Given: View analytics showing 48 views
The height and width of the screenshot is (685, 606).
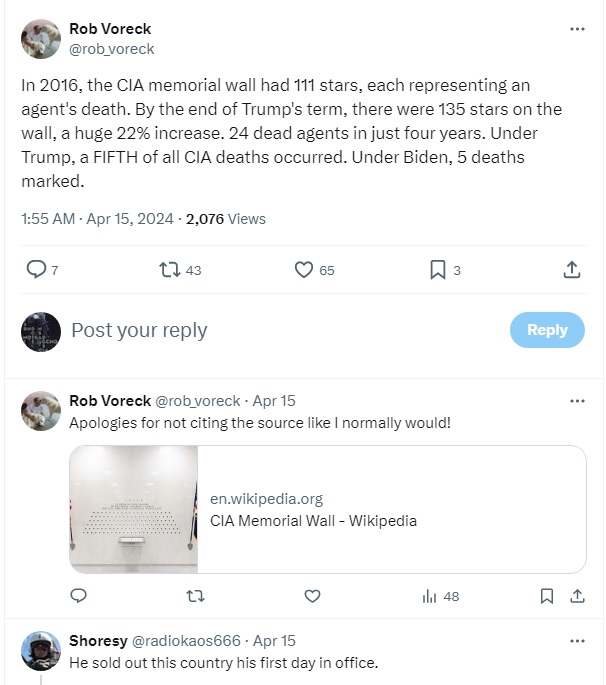Looking at the screenshot, I should click(440, 596).
